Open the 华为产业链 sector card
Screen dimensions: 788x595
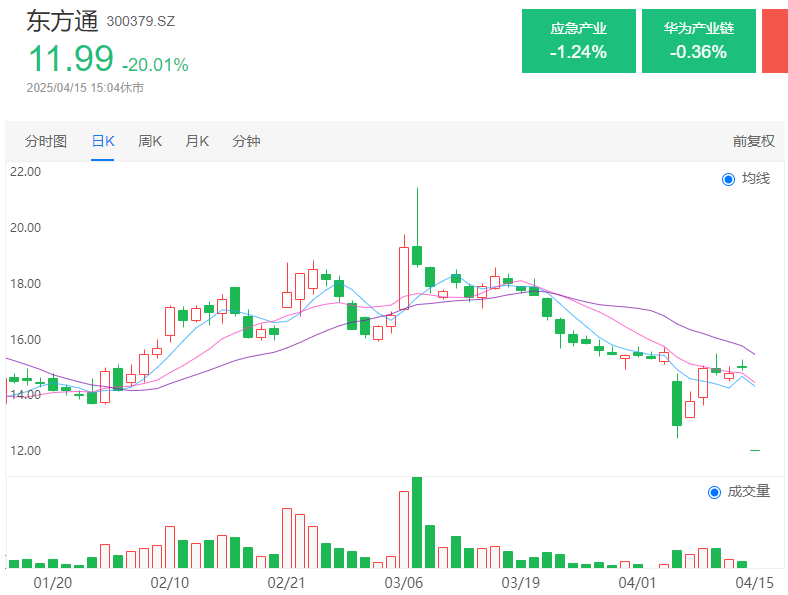coord(699,41)
